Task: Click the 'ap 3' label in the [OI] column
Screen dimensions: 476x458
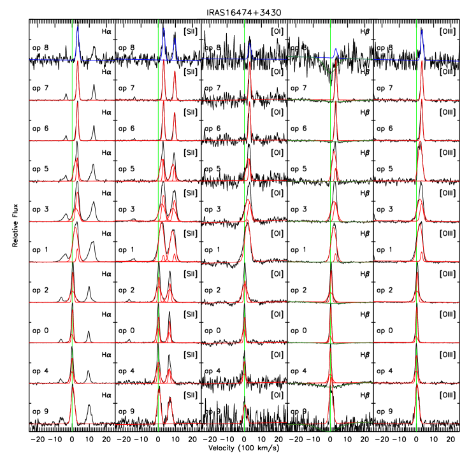Action: pyautogui.click(x=212, y=210)
